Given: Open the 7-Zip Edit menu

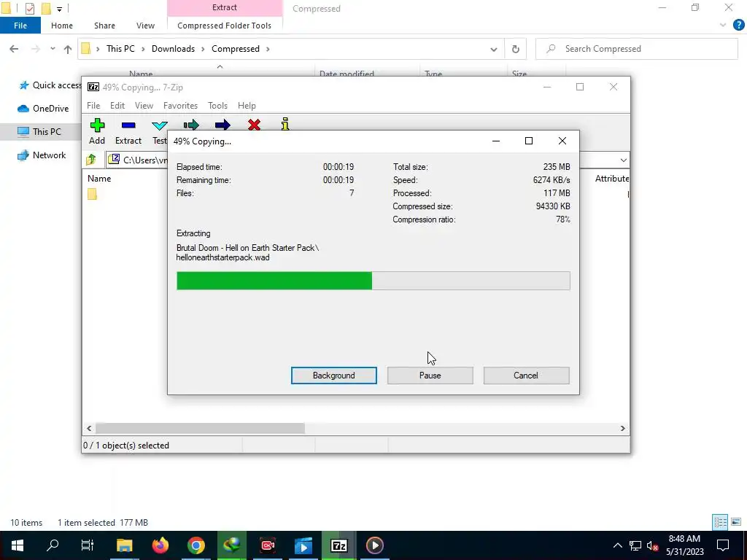Looking at the screenshot, I should pyautogui.click(x=117, y=106).
